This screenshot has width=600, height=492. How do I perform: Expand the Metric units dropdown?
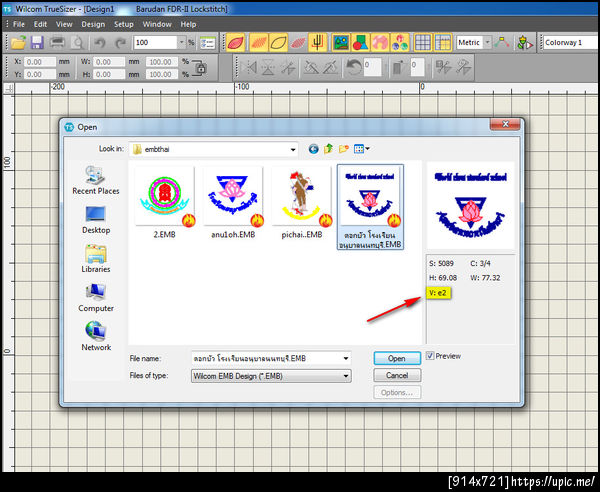pyautogui.click(x=487, y=42)
